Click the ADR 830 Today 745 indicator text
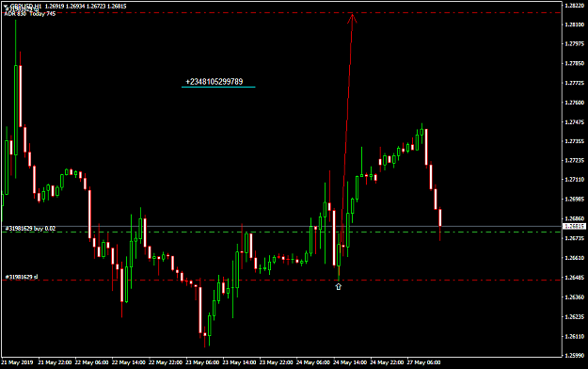 pos(29,14)
